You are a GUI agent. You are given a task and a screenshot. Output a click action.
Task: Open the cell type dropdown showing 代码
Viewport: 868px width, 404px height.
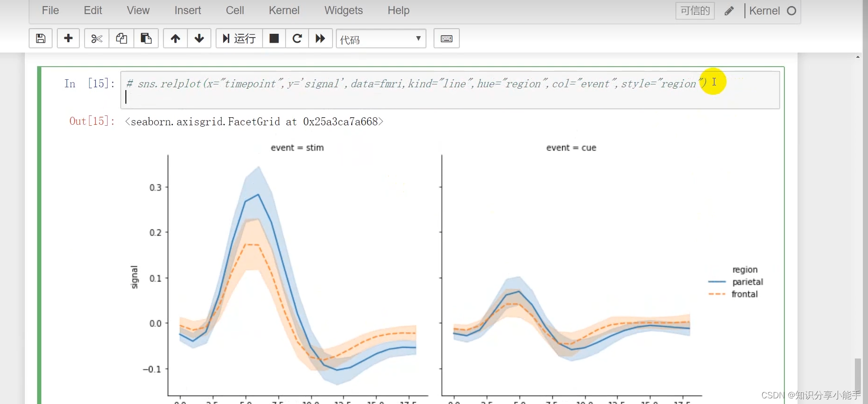point(381,38)
